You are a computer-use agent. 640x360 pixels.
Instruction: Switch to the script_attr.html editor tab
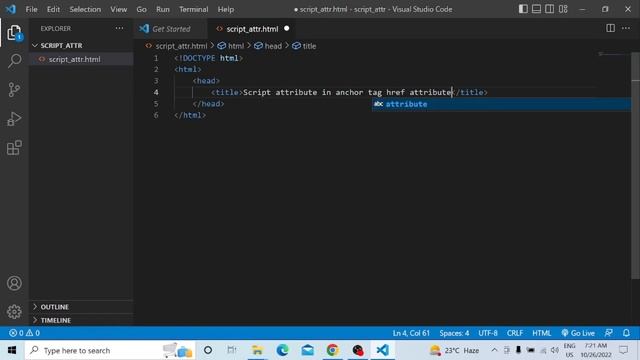tap(252, 29)
